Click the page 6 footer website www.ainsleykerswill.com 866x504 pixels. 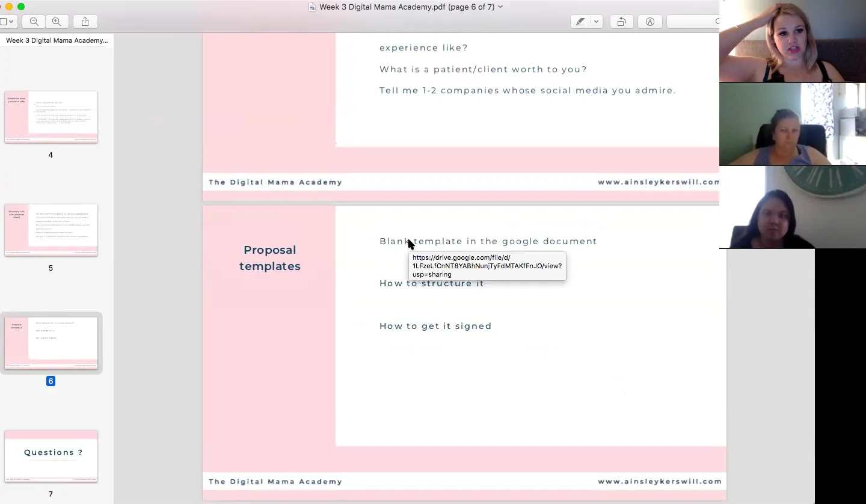[x=660, y=482]
